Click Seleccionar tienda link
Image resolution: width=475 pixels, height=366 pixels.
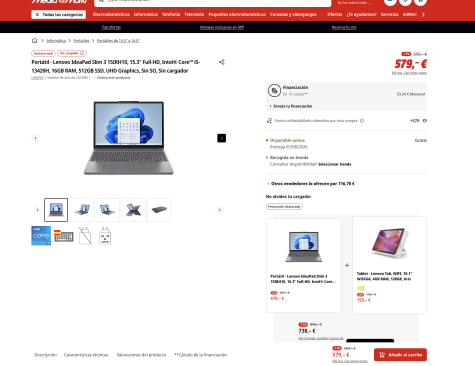point(334,164)
